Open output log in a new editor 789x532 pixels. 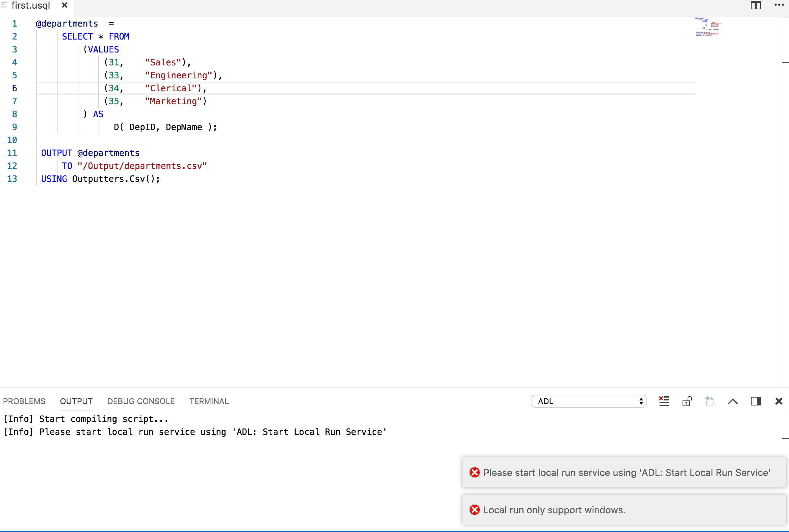[709, 401]
